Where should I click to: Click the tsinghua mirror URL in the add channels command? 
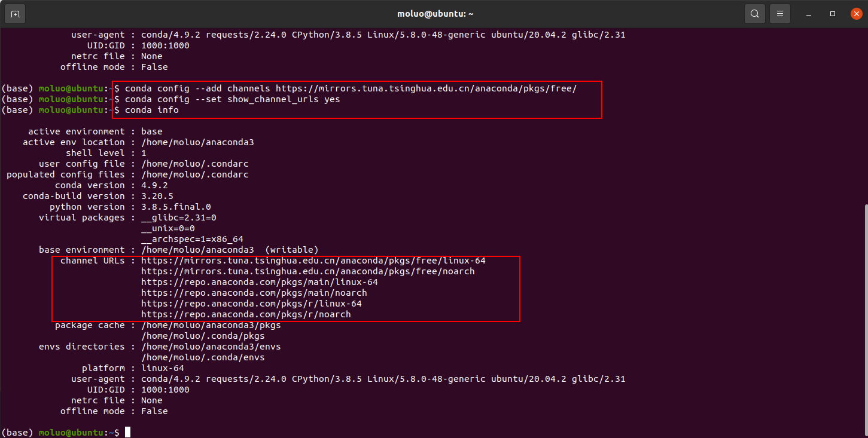tap(426, 88)
